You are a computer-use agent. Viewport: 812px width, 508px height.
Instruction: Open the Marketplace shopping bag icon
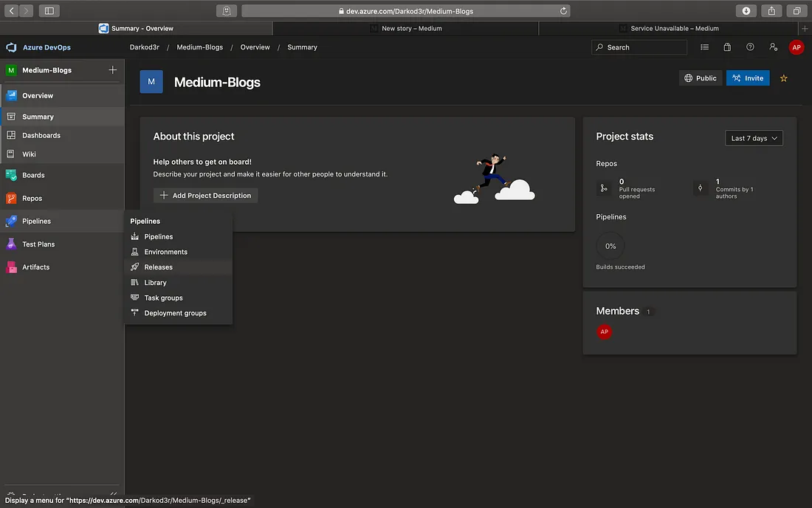point(727,47)
